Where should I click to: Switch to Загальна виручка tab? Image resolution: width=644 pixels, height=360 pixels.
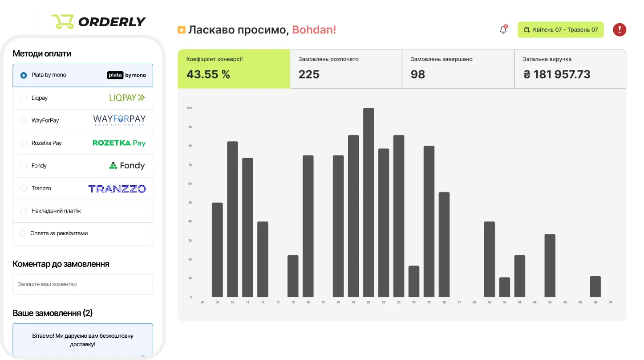tap(570, 69)
